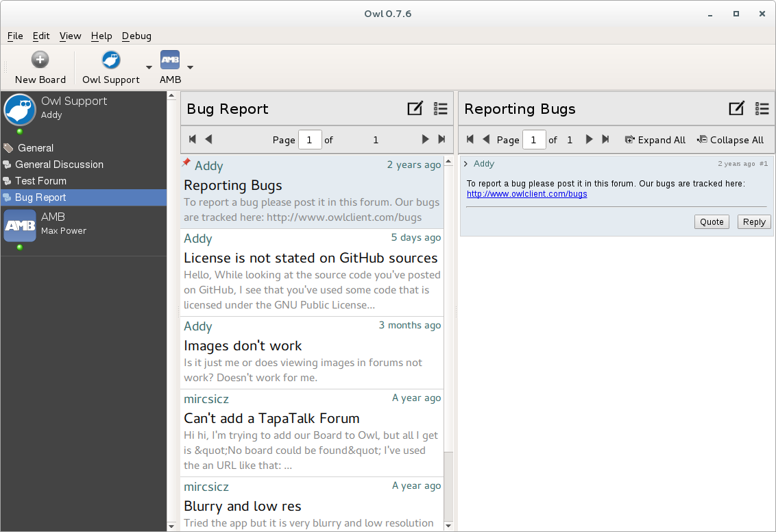Click list options icon in Bug Report header
This screenshot has width=776, height=532.
441,108
